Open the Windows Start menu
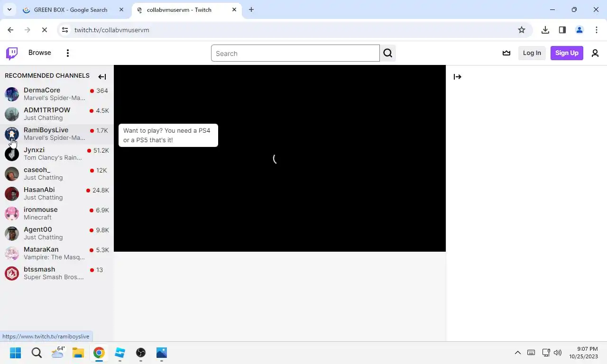The width and height of the screenshot is (607, 364). 16,353
